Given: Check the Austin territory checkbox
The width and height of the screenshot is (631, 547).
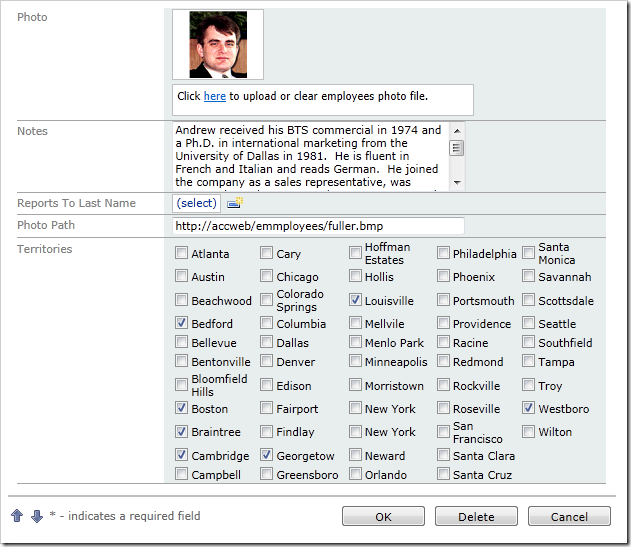Looking at the screenshot, I should click(181, 276).
